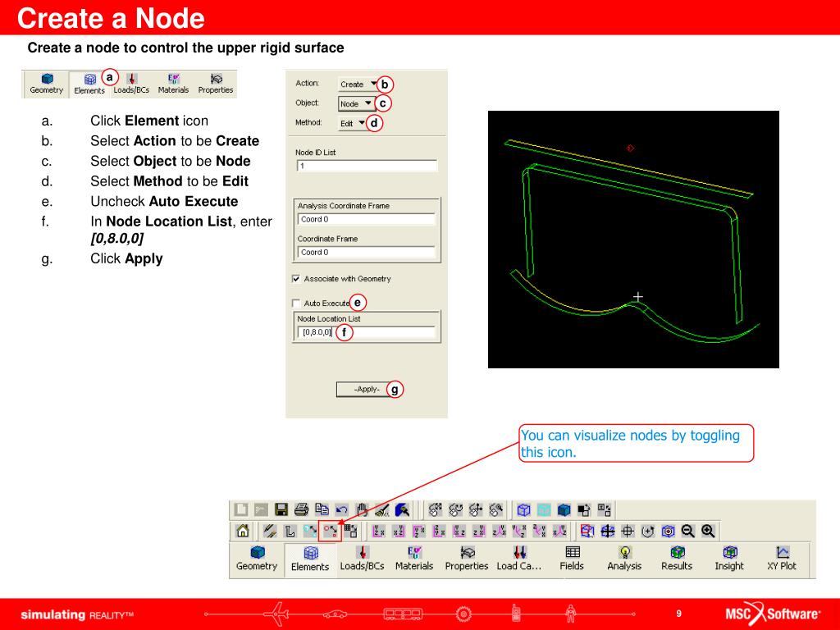Open the XY Plot tab

782,558
